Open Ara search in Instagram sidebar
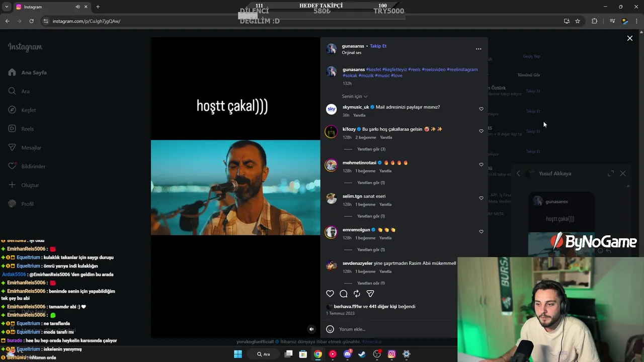 click(19, 92)
